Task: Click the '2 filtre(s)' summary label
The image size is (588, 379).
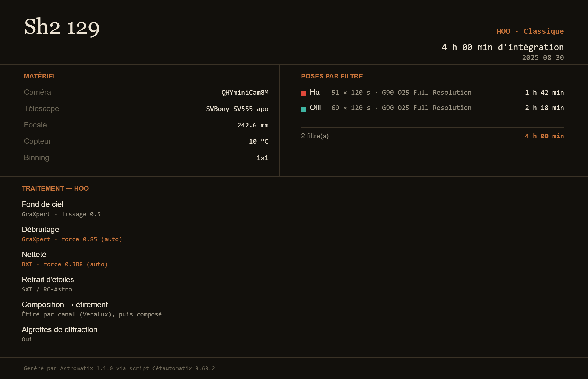Action: 315,136
